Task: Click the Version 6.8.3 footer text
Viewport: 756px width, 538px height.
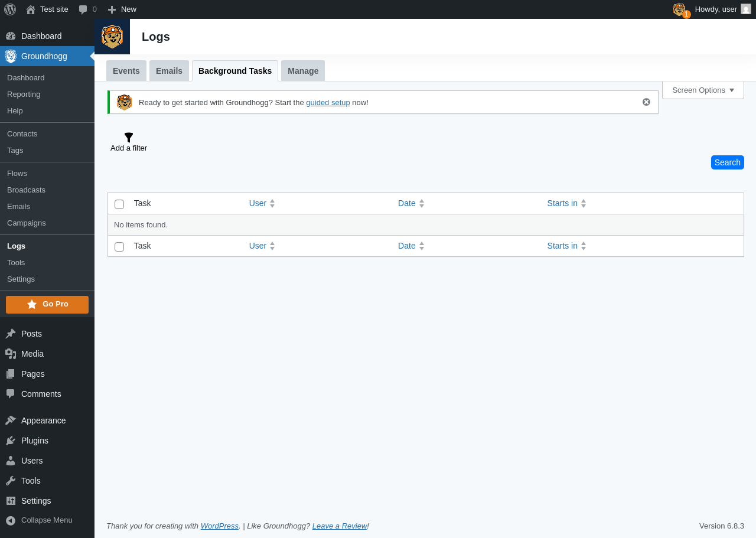Action: pos(722,526)
